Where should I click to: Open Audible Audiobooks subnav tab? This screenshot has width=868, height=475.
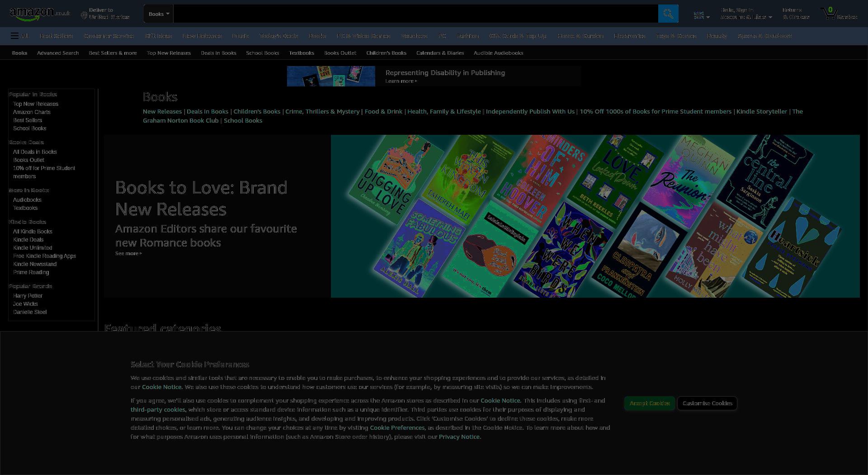(498, 53)
